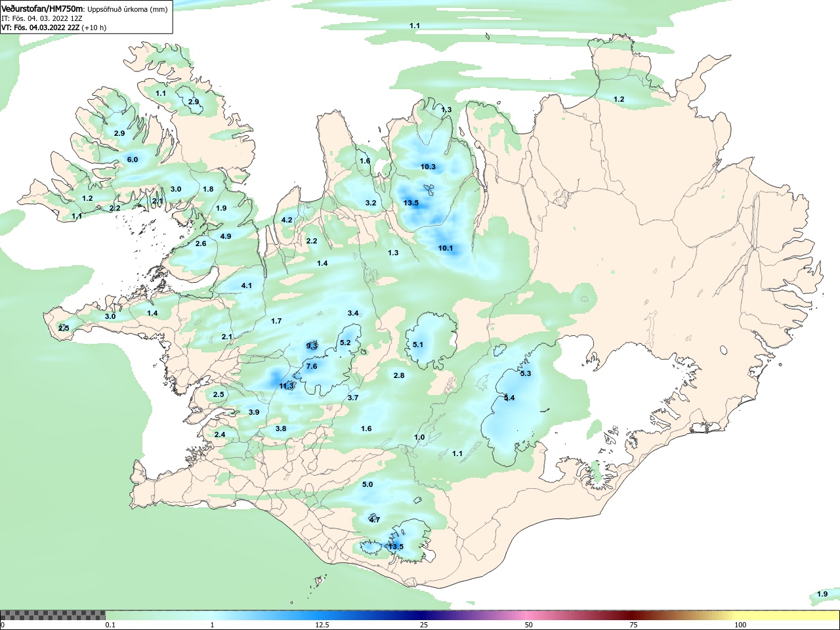Click the 3.8 precipitation value

pos(281,429)
